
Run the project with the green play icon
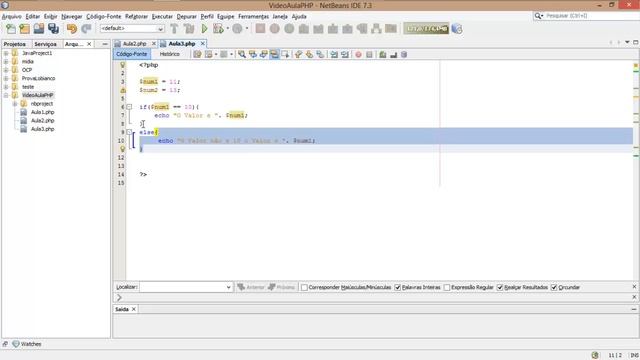[x=204, y=29]
